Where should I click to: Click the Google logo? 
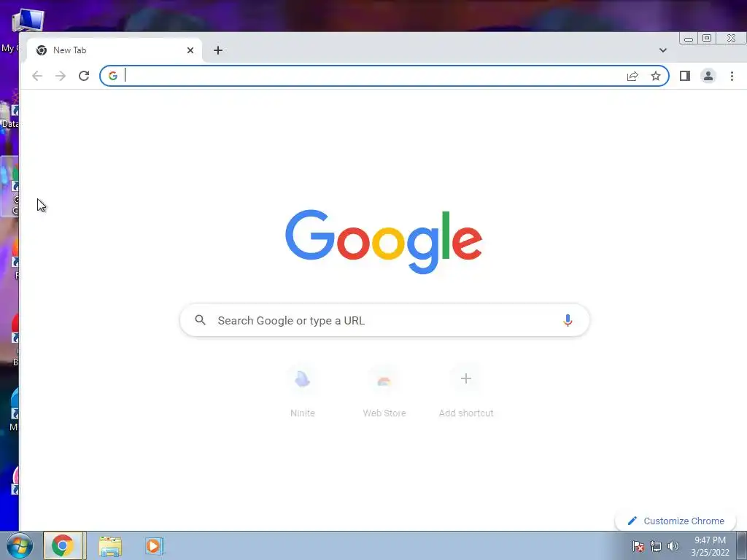(x=384, y=241)
